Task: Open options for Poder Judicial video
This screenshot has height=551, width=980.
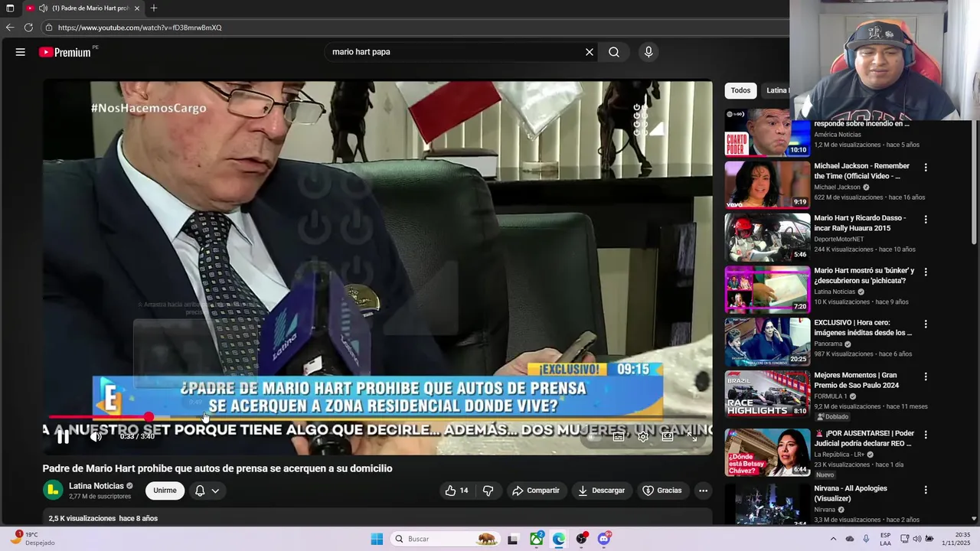Action: coord(926,435)
